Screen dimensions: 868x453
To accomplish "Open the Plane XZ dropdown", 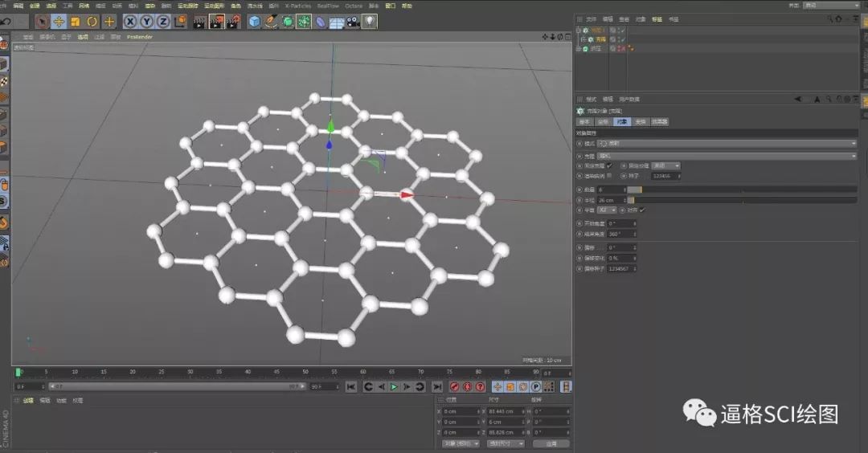I will point(607,210).
